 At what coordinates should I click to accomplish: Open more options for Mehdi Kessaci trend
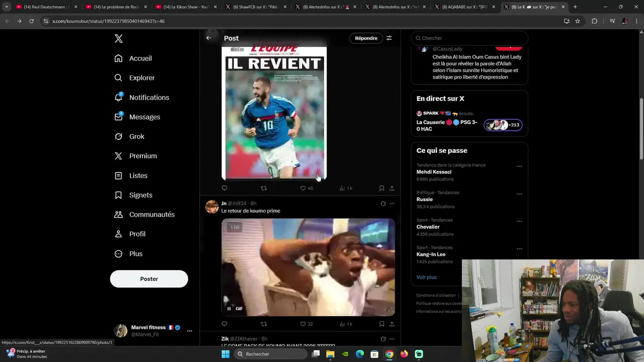click(x=519, y=166)
